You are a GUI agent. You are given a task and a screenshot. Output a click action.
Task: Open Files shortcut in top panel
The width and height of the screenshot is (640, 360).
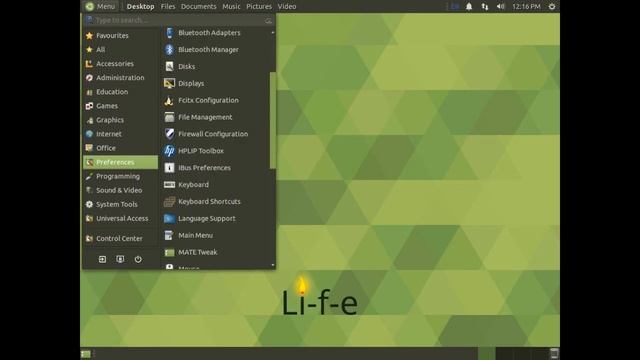[168, 7]
